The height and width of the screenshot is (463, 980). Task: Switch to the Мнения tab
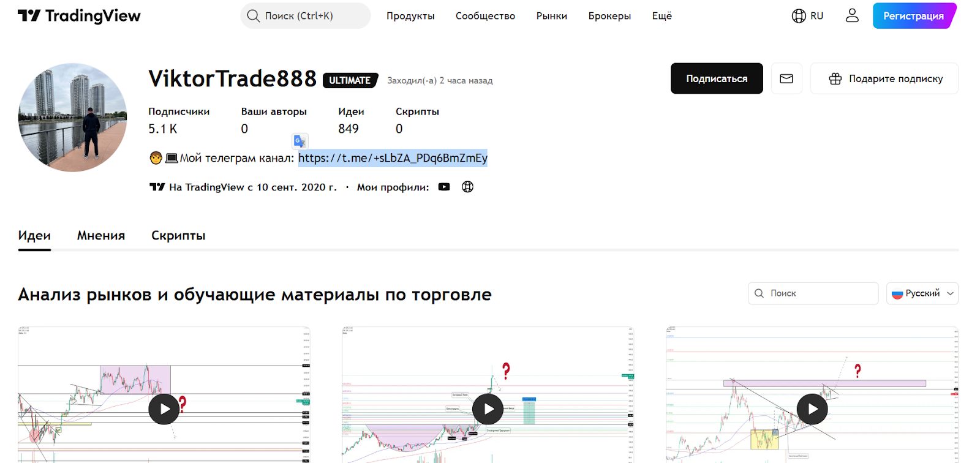pyautogui.click(x=101, y=236)
